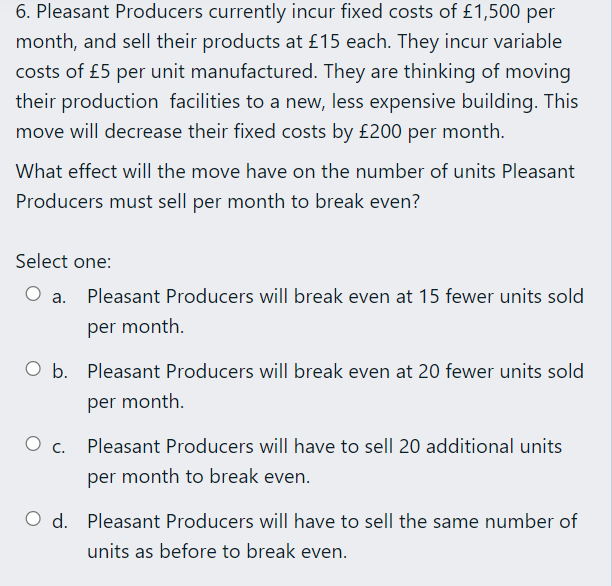Click the words "break even?" ending the question
The width and height of the screenshot is (612, 586).
tap(369, 200)
